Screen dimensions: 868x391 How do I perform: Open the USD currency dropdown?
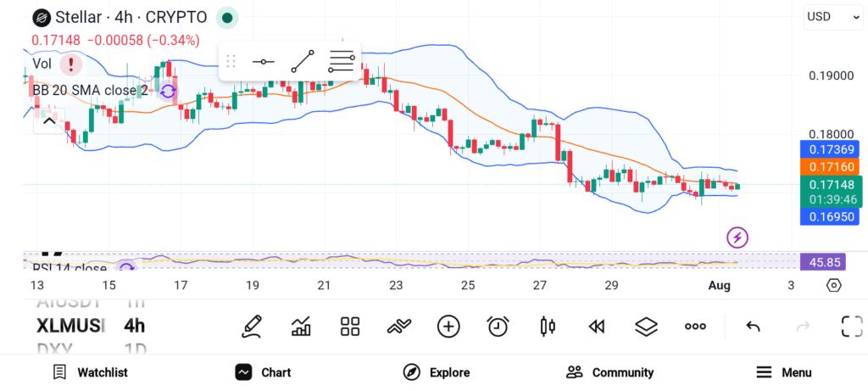pos(832,17)
